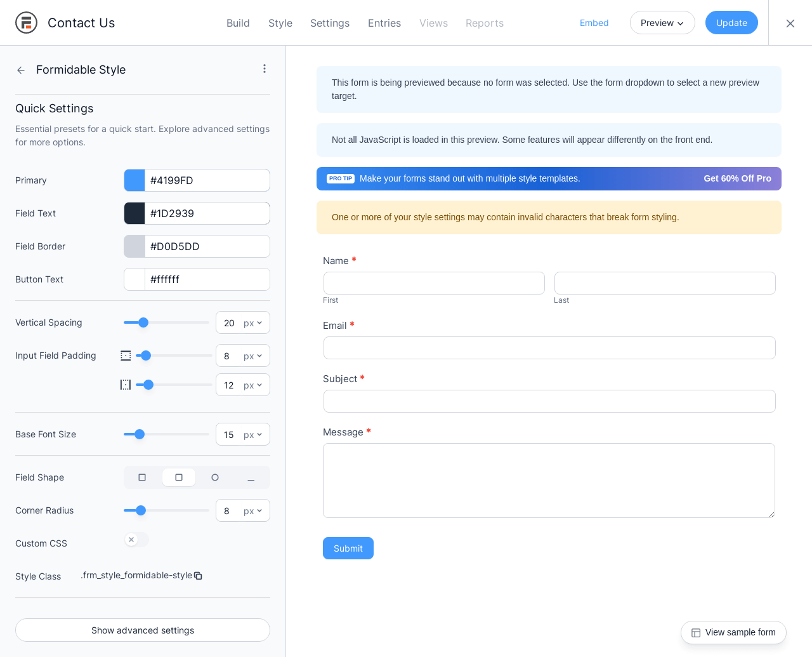Click the First name input field
Viewport: 812px width, 657px height.
click(x=434, y=283)
